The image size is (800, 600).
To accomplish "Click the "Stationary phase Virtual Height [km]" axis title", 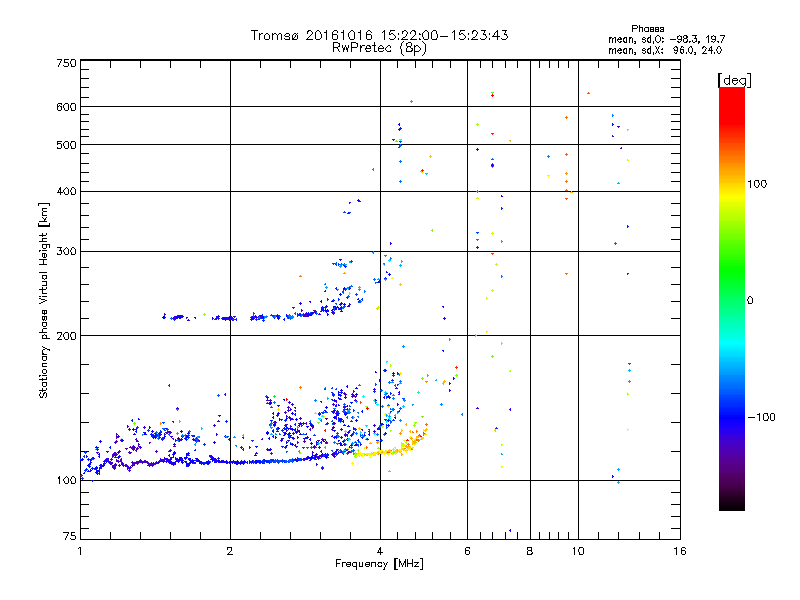I will pyautogui.click(x=44, y=300).
